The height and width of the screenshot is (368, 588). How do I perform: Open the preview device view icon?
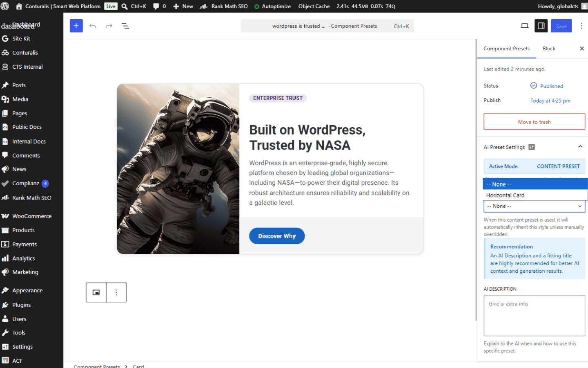pyautogui.click(x=525, y=26)
